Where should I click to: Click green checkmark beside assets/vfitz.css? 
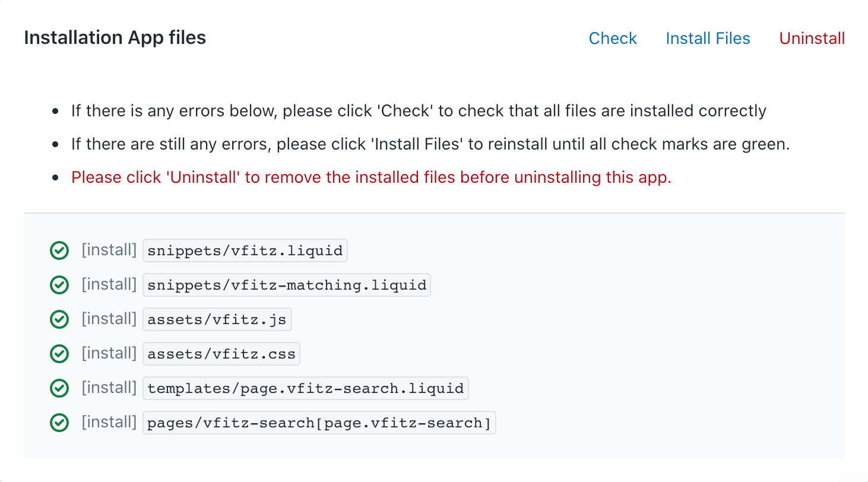[x=59, y=354]
